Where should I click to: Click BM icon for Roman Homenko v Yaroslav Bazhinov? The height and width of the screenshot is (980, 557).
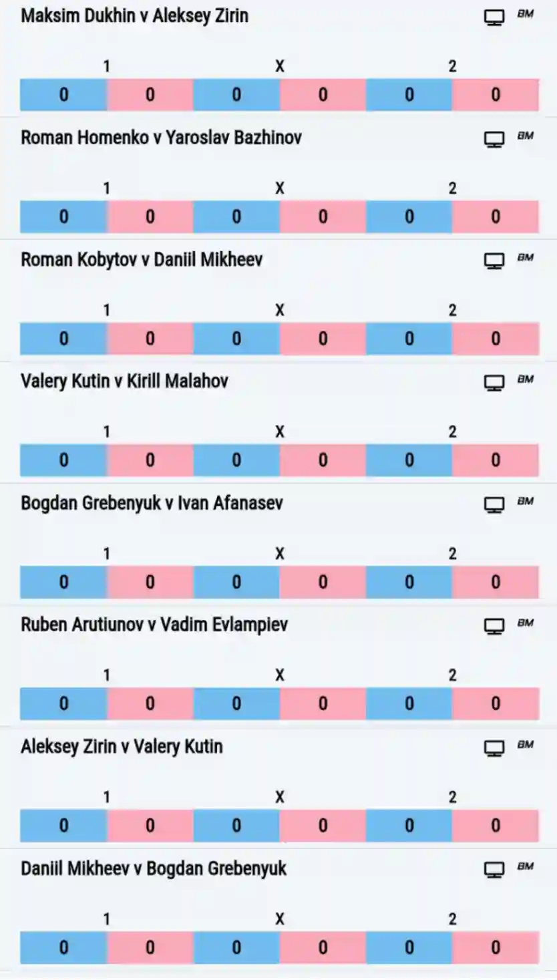[526, 136]
